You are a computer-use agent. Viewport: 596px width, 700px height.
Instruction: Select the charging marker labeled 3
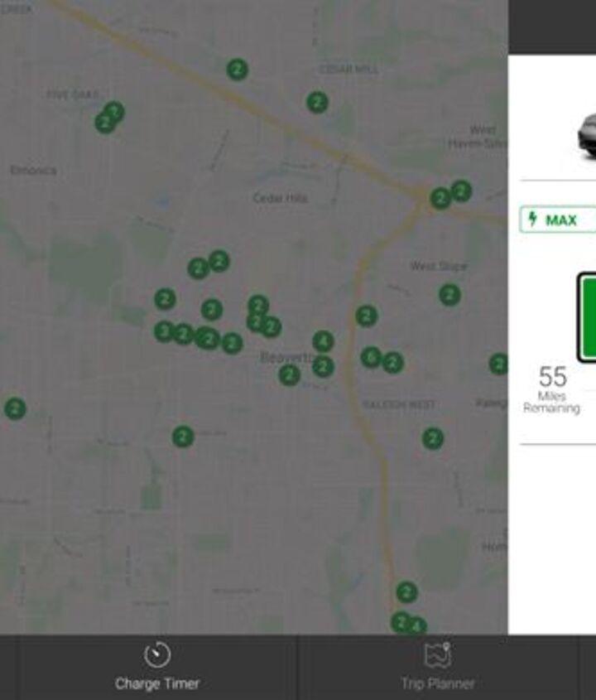[x=164, y=331]
